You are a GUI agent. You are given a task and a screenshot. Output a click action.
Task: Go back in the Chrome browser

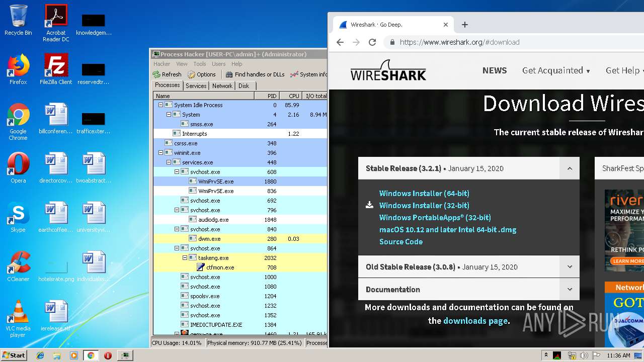[x=340, y=42]
